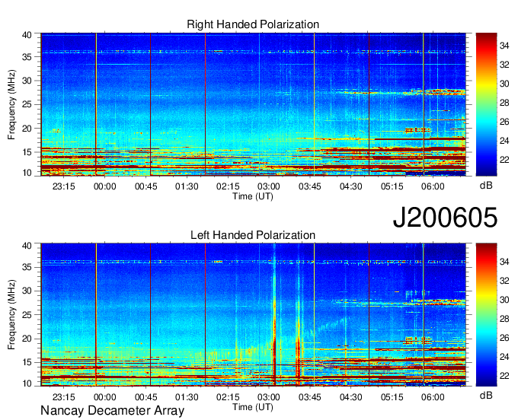Screen dimensions: 518x420
Task: Click the 10 MHz tick label on top plot
Action: tap(27, 173)
